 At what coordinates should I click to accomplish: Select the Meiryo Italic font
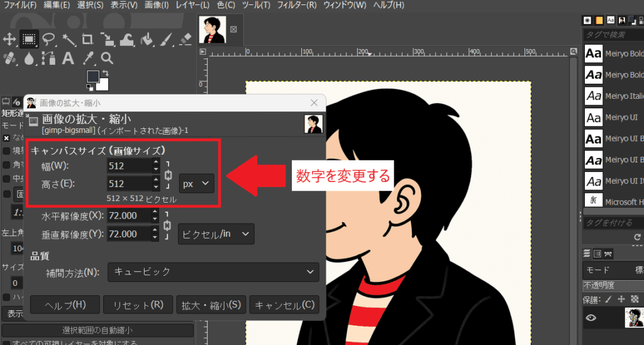click(x=614, y=96)
